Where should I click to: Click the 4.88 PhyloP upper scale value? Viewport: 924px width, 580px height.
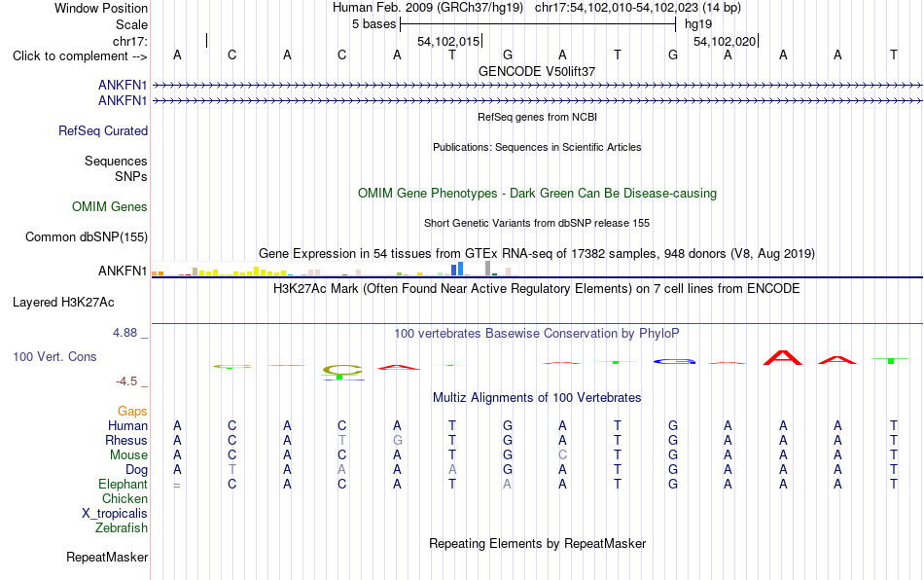(124, 333)
